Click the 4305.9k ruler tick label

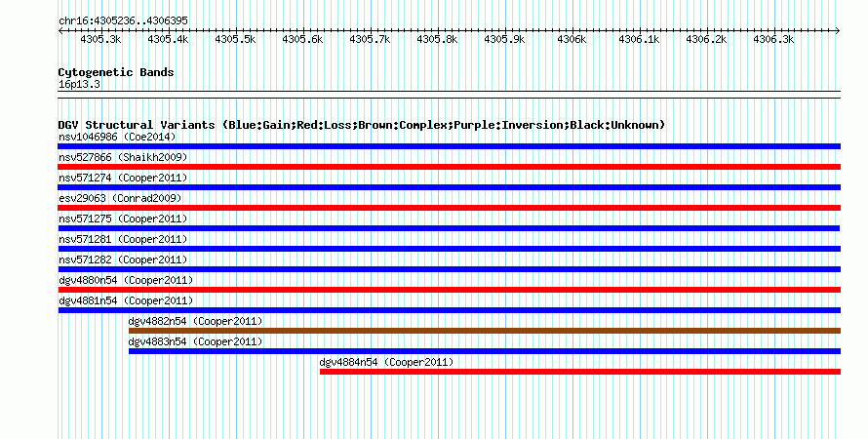tap(504, 39)
